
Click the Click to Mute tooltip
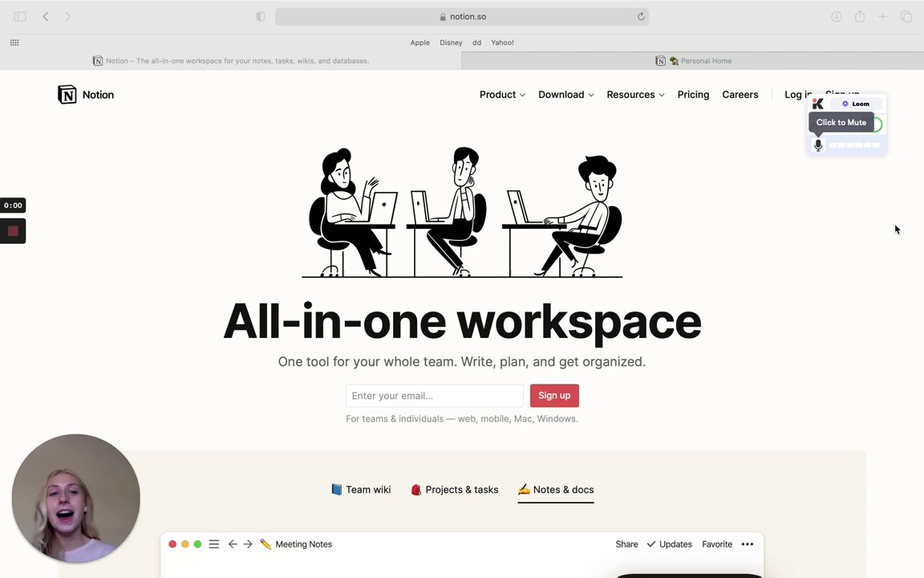tap(841, 122)
